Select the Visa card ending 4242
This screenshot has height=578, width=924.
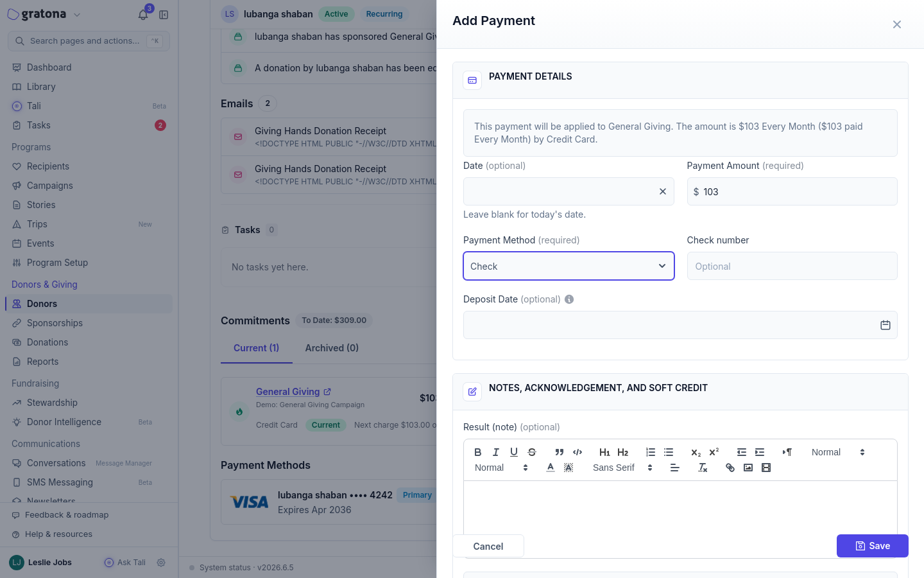[x=329, y=502]
